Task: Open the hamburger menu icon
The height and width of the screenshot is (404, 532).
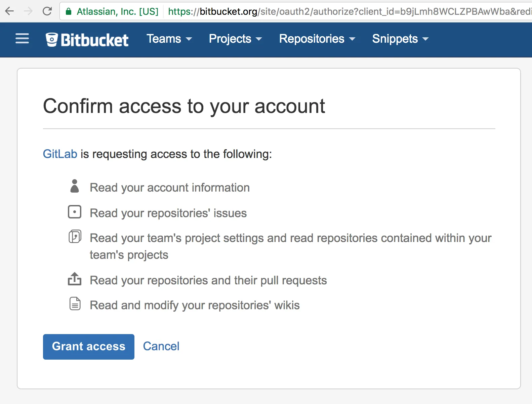Action: [x=22, y=39]
